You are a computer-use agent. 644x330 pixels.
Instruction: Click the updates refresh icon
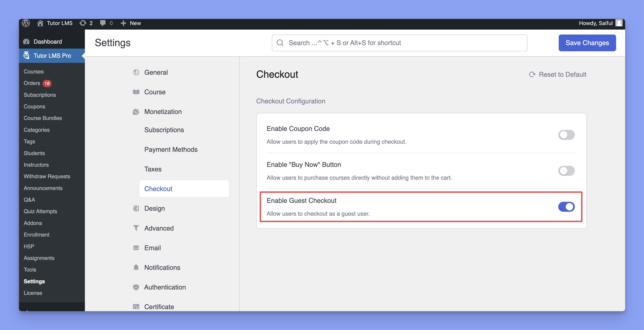pos(83,23)
